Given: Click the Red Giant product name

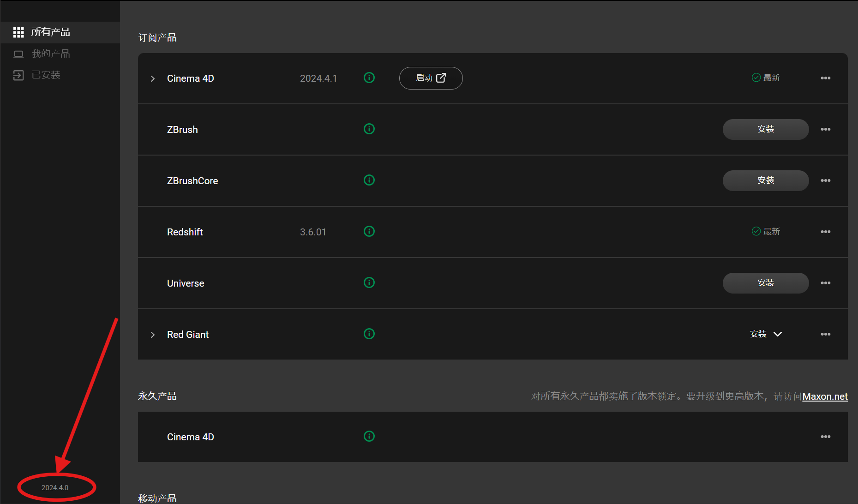Looking at the screenshot, I should pyautogui.click(x=188, y=335).
